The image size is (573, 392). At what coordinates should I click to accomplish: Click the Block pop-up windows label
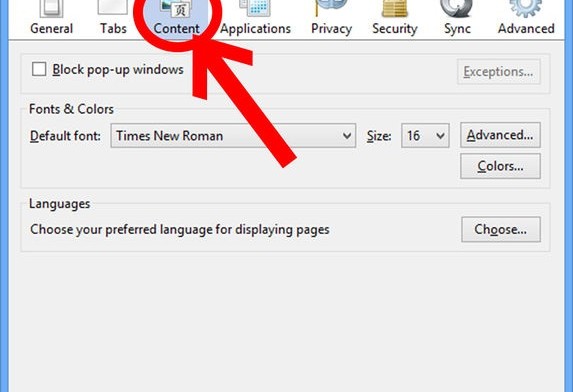(118, 70)
